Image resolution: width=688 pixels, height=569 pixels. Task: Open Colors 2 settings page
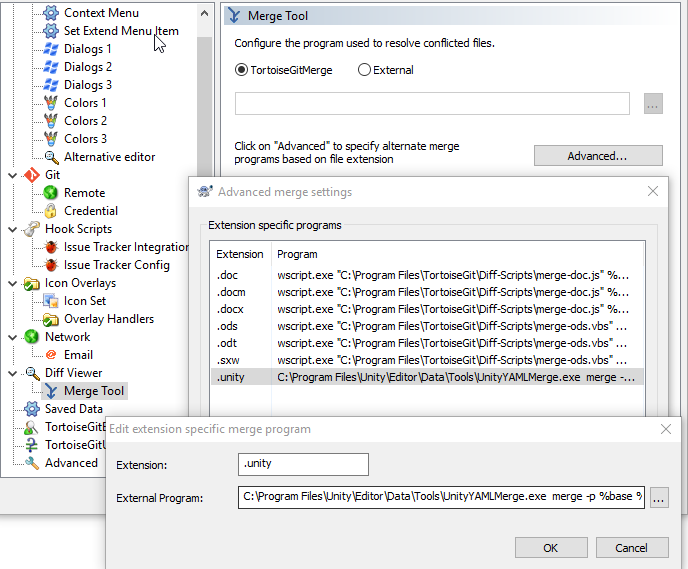tap(85, 121)
